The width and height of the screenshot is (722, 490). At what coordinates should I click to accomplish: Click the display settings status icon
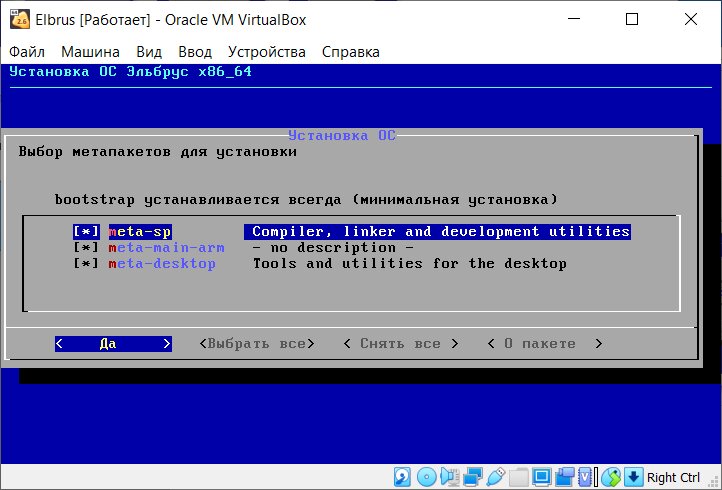(542, 477)
